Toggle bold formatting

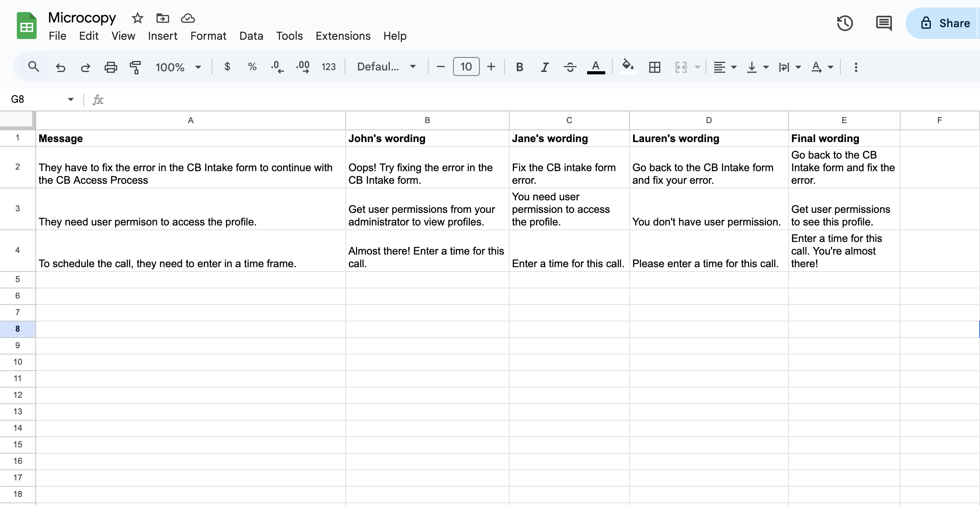[x=519, y=67]
